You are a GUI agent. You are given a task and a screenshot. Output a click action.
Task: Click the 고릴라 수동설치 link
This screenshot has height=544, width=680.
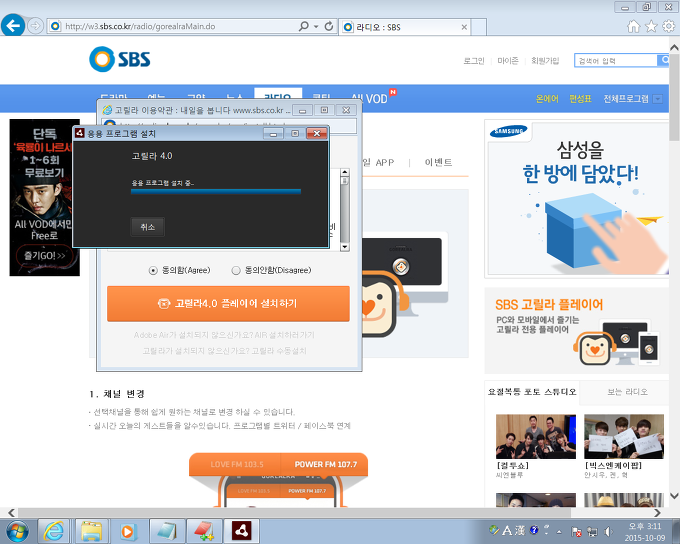[279, 351]
